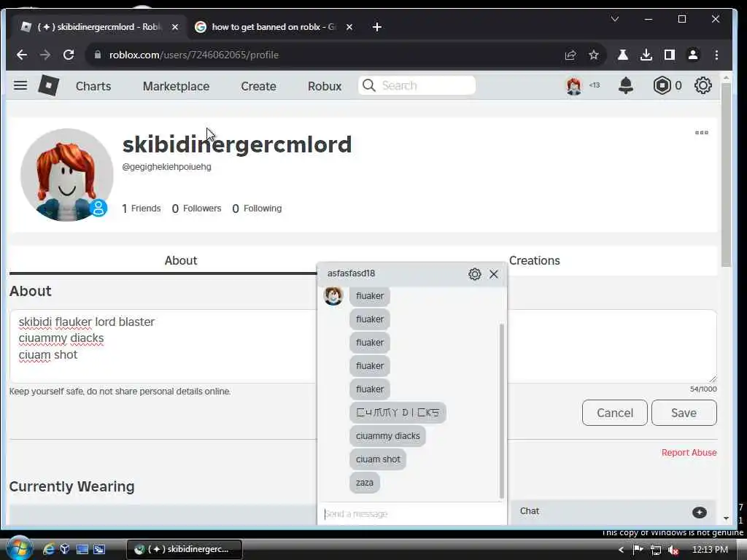Viewport: 747px width, 560px height.
Task: Select the Creations profile tab
Action: (534, 260)
